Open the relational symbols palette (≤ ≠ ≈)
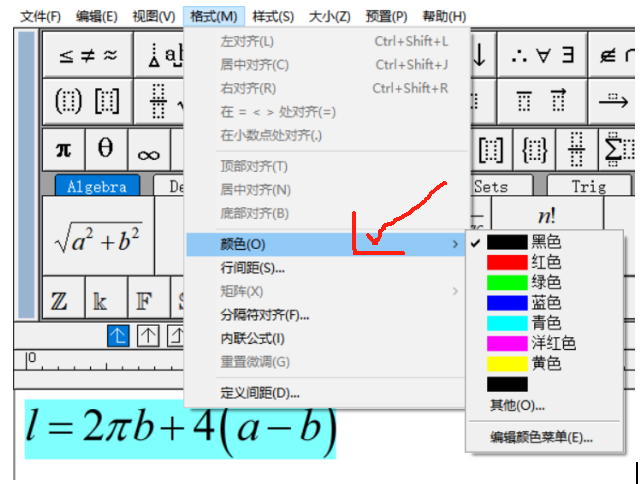This screenshot has height=484, width=641. point(88,54)
